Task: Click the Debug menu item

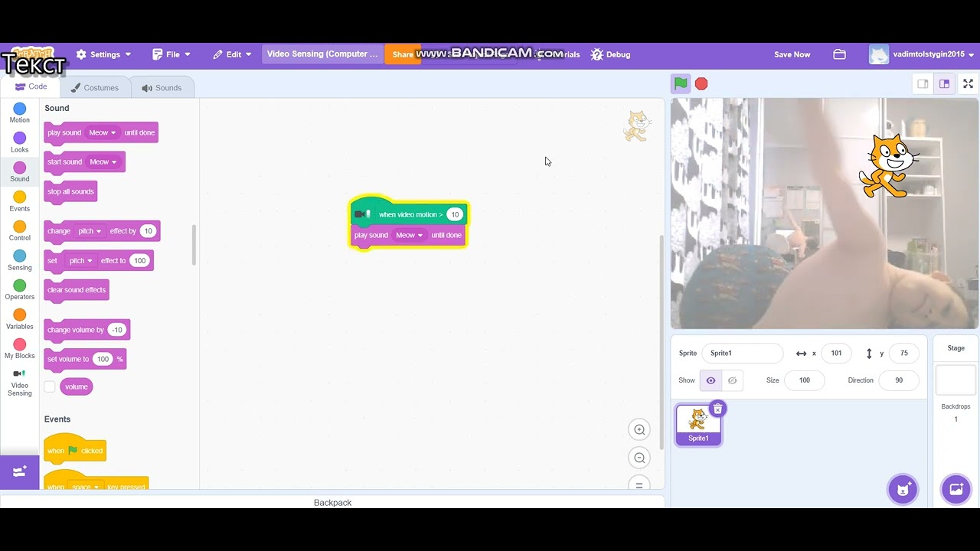Action: click(x=611, y=54)
